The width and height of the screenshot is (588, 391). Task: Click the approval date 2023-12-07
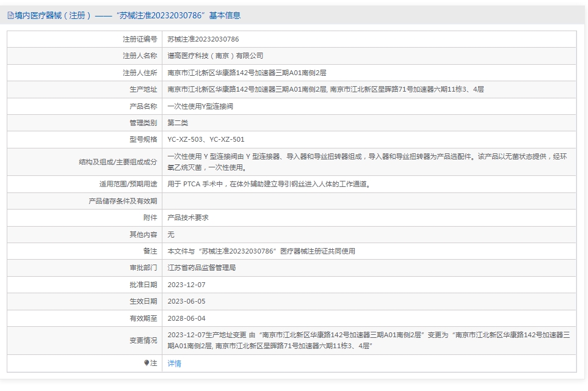point(186,285)
